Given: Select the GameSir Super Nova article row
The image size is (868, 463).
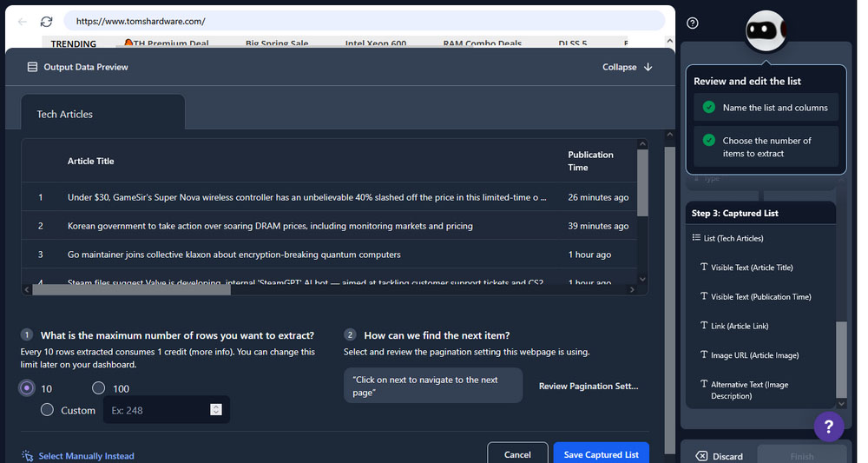Looking at the screenshot, I should 329,197.
